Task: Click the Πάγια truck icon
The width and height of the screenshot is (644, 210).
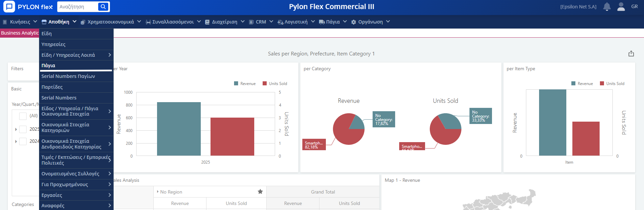Action: click(x=322, y=22)
